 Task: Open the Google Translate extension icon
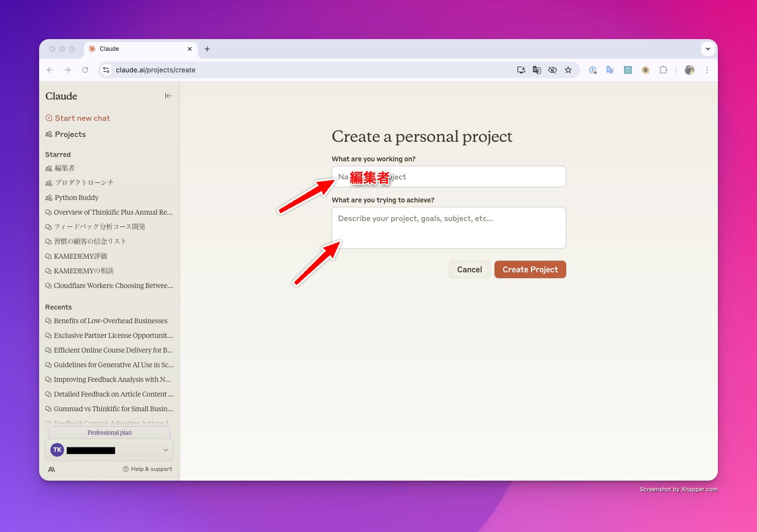pyautogui.click(x=610, y=70)
